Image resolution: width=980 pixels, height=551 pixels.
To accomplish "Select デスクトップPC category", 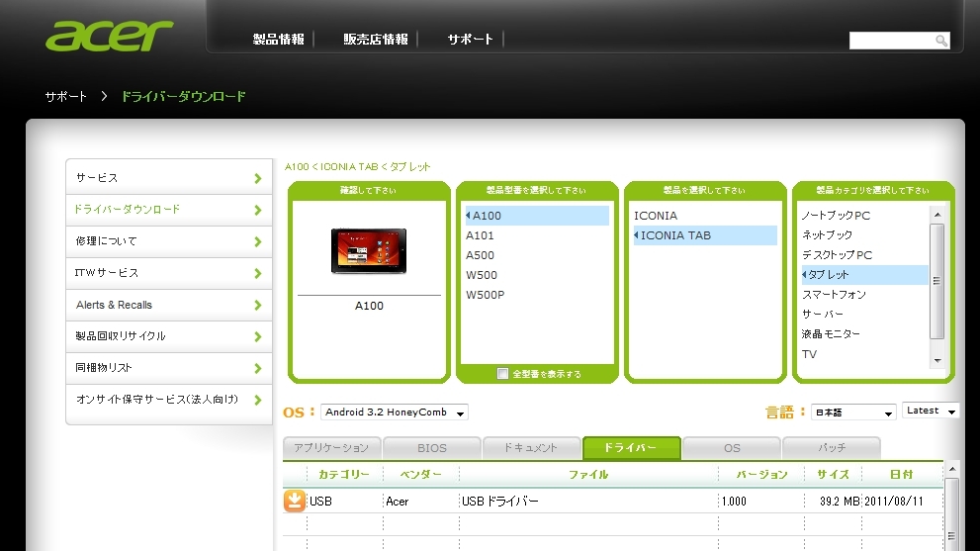I will 837,255.
